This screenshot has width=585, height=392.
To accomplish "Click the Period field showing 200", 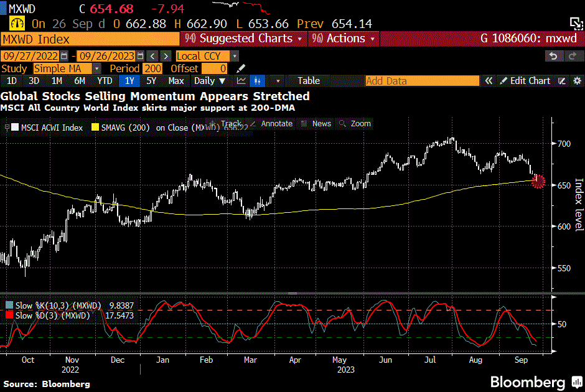I will [153, 68].
